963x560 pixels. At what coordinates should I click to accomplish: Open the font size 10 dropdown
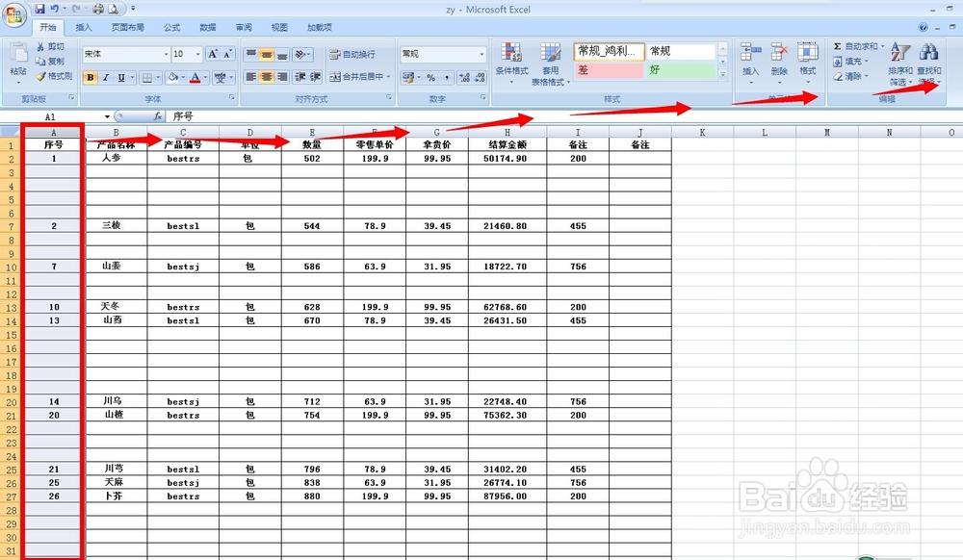[197, 54]
